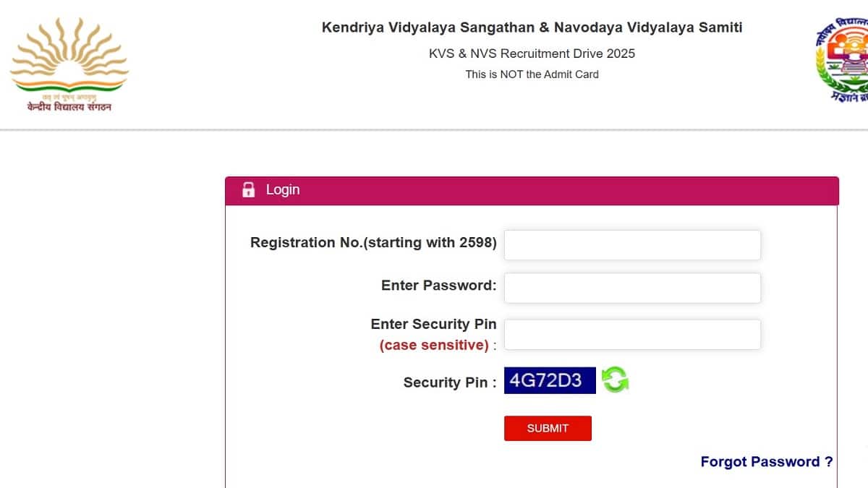Click the padlock icon beside Login

point(248,190)
